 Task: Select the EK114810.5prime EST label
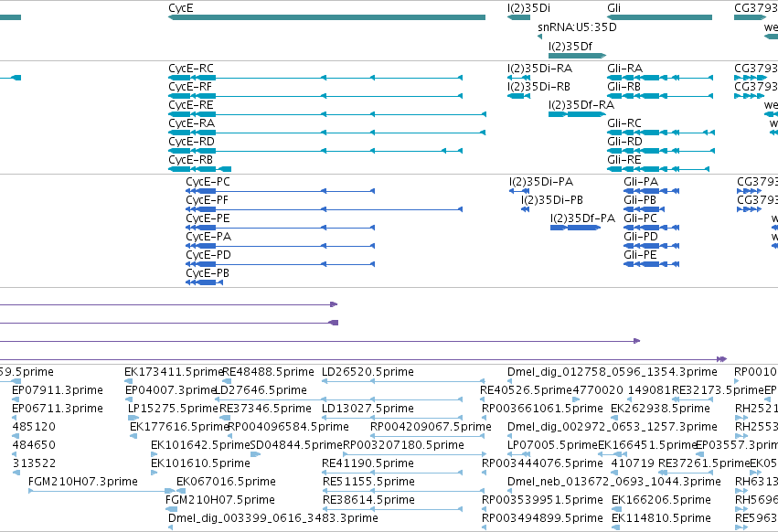[x=661, y=519]
